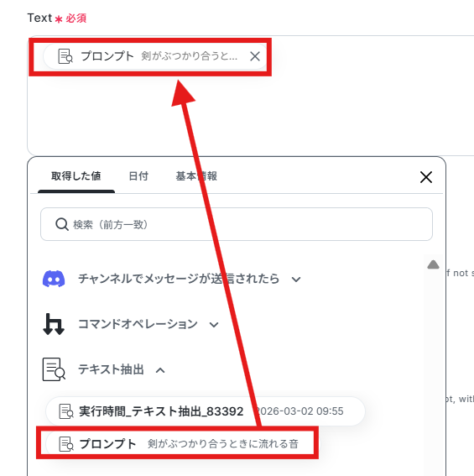Click the icon inside the プロンプト chip
This screenshot has width=474, height=476.
pyautogui.click(x=65, y=56)
